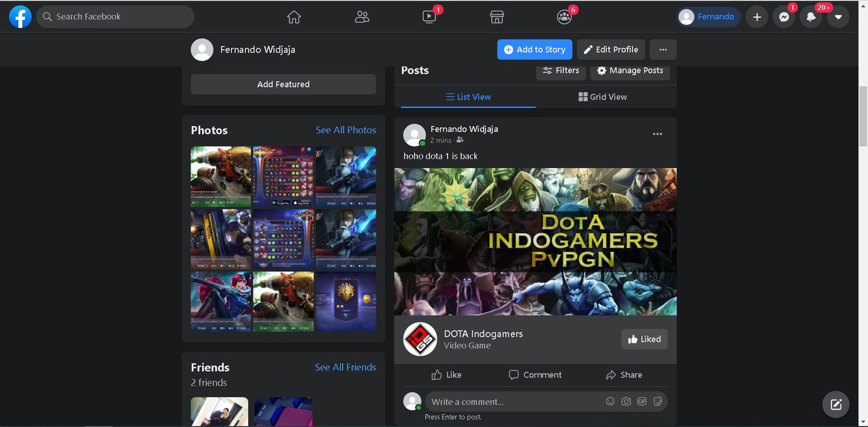Viewport: 868px width, 427px height.
Task: Click the Fernando profile chip
Action: pos(708,17)
